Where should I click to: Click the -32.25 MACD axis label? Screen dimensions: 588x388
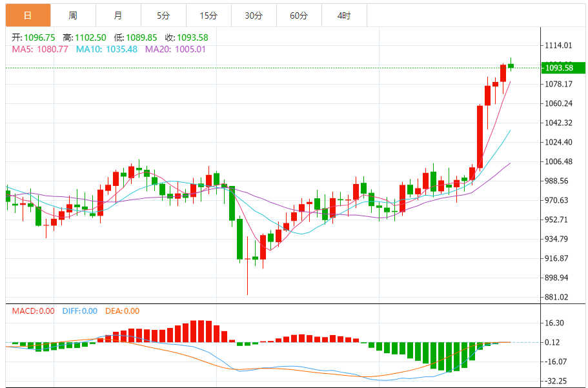[x=556, y=382]
